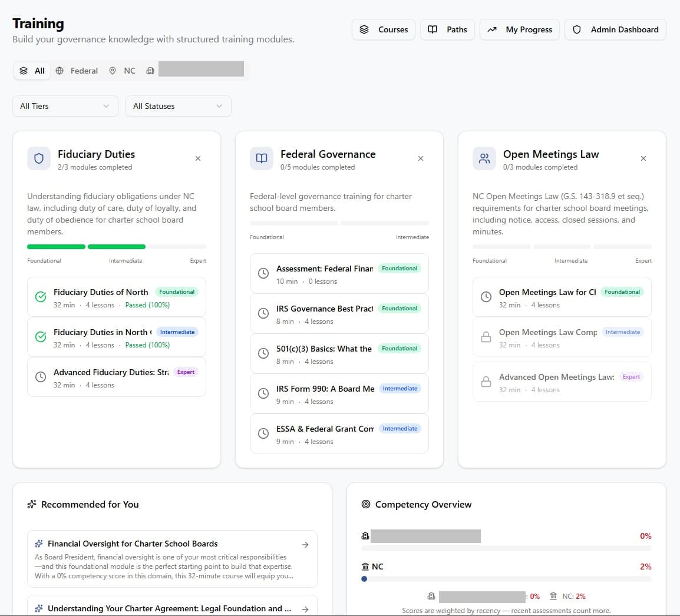Open IRS Form 990: A Board Me module
The width and height of the screenshot is (680, 616).
(x=339, y=393)
